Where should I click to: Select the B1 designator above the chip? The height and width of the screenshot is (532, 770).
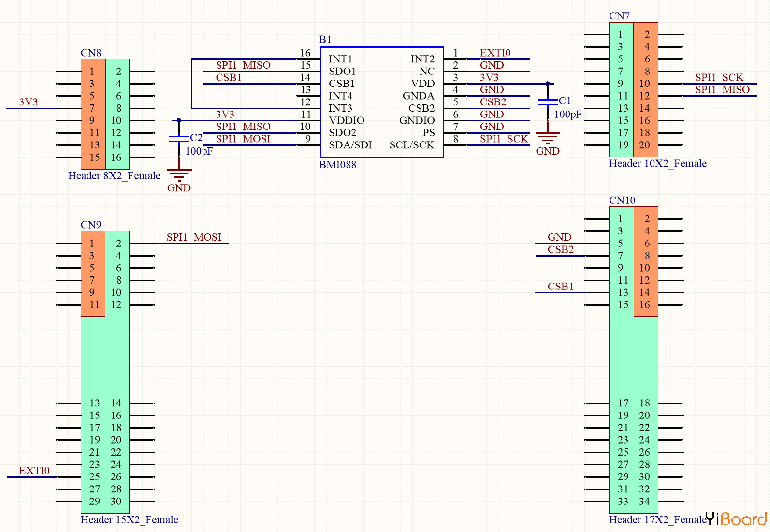(x=325, y=39)
